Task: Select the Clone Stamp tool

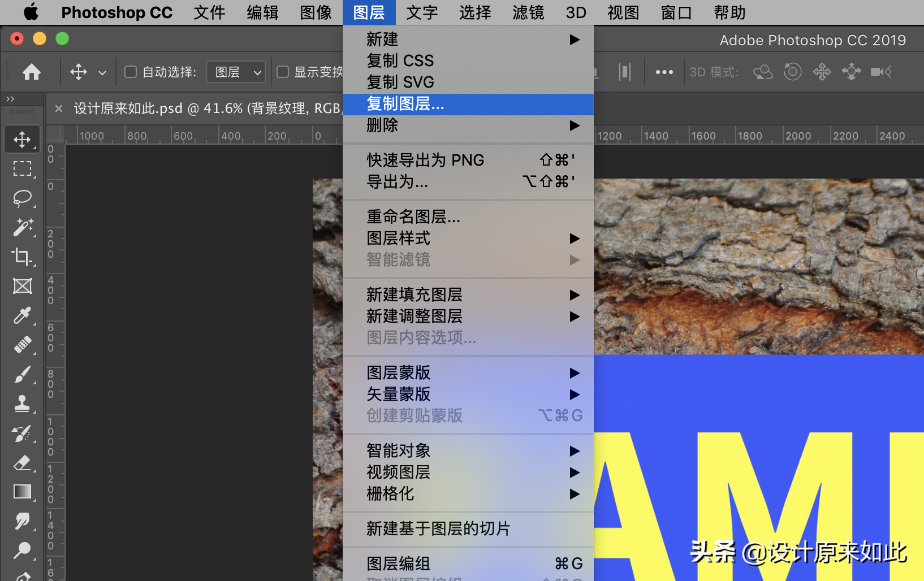Action: click(x=22, y=404)
